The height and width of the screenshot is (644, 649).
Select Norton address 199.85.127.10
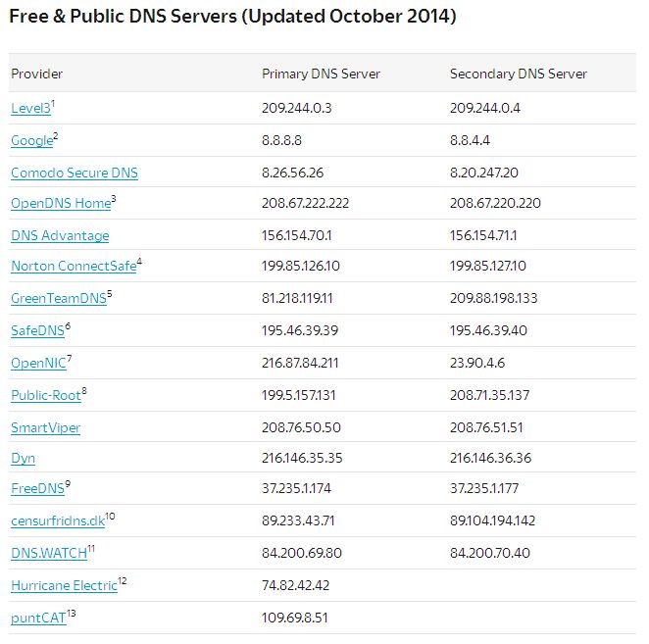[x=488, y=266]
